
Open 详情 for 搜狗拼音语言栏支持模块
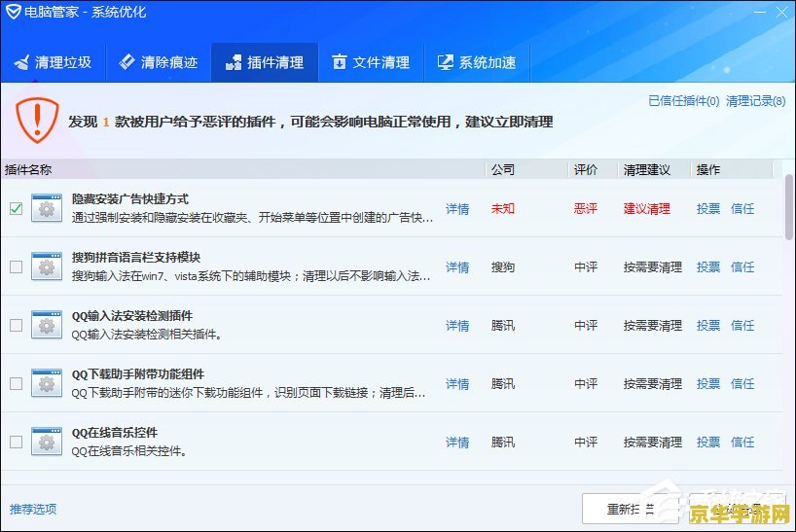457,267
